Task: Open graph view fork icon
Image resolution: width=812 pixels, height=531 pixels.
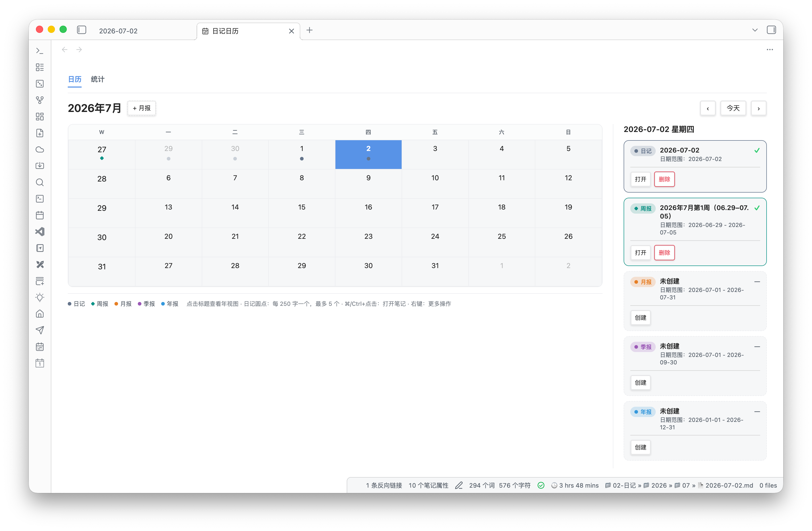Action: click(40, 100)
